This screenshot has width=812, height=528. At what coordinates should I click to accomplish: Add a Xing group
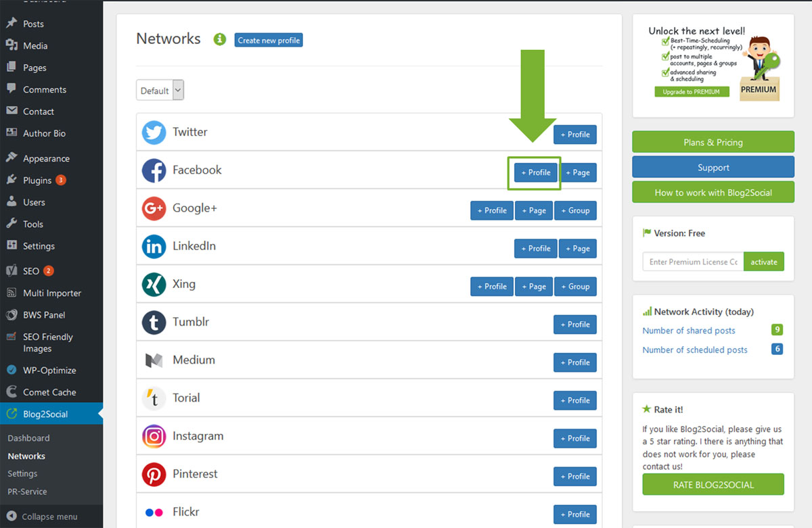pos(575,286)
